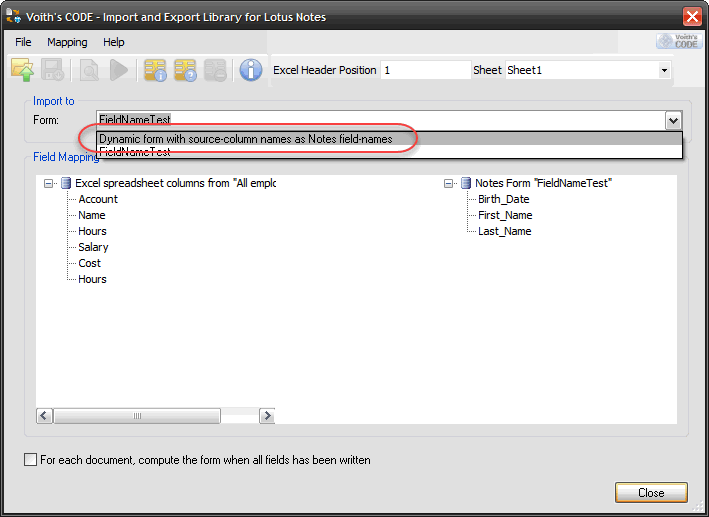709x517 pixels.
Task: Click the greyed-out save floppy disk icon
Action: 52,70
